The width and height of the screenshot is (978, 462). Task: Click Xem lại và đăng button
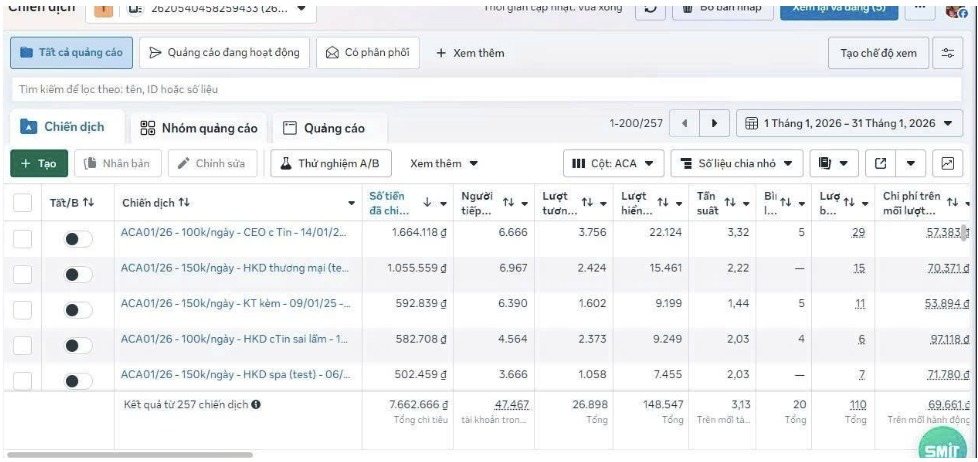point(839,9)
